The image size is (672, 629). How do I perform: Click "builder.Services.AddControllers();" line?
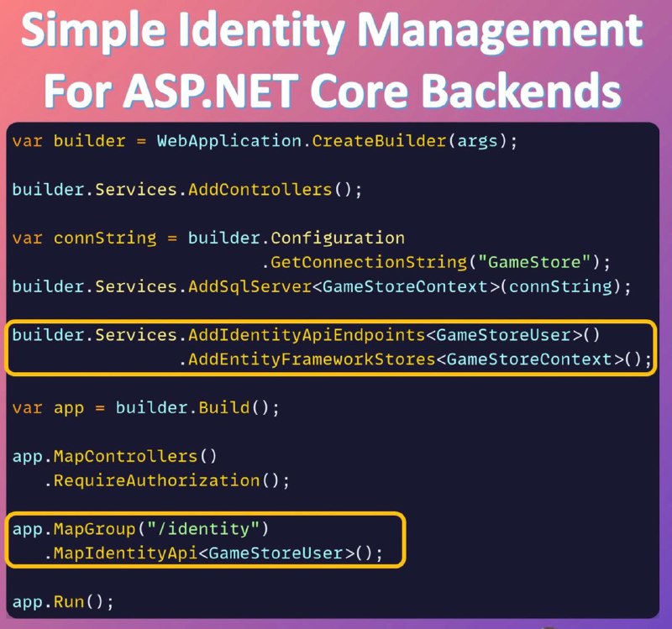click(x=187, y=190)
